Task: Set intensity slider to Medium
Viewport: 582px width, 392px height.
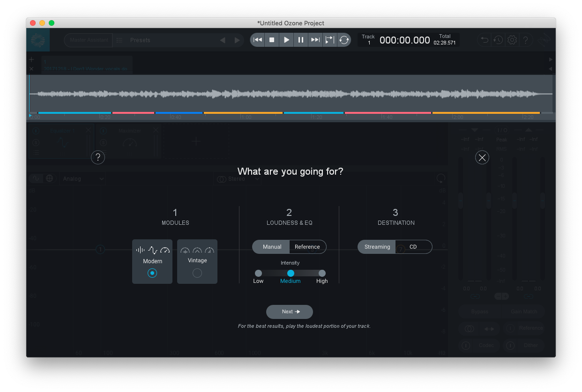Action: pyautogui.click(x=291, y=273)
